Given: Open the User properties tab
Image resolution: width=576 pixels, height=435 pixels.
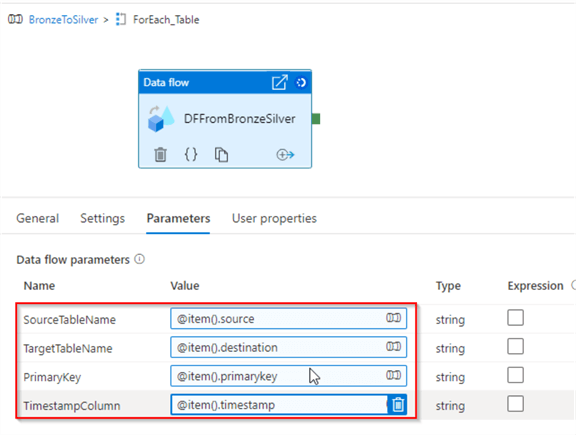Looking at the screenshot, I should pos(274,218).
